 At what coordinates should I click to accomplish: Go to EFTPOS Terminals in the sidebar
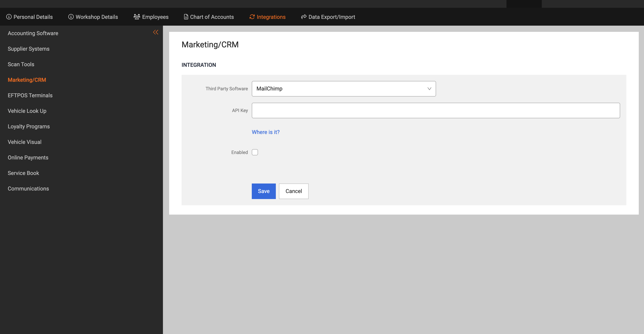pyautogui.click(x=30, y=95)
